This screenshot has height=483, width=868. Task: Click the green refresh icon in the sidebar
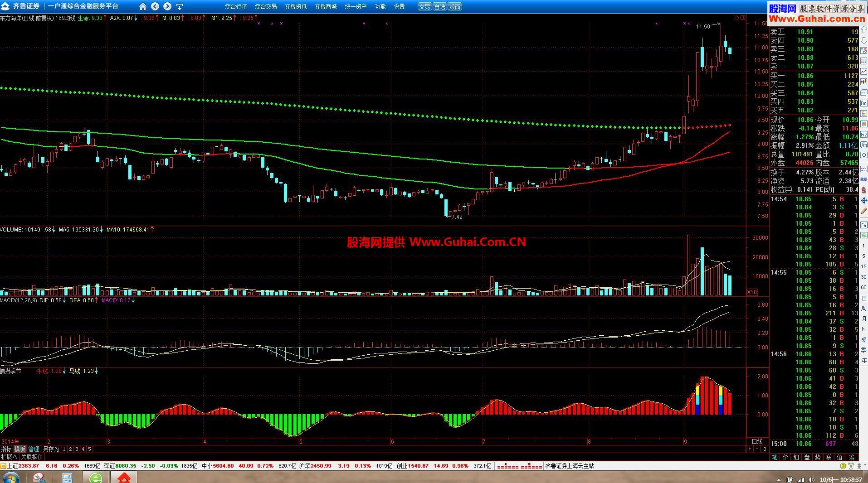point(863,235)
